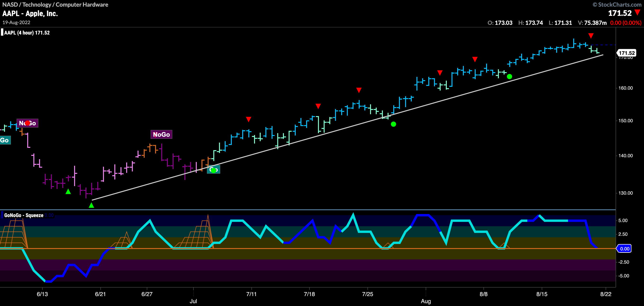
Task: Click the green circle marker after 7/25
Action: (x=394, y=124)
